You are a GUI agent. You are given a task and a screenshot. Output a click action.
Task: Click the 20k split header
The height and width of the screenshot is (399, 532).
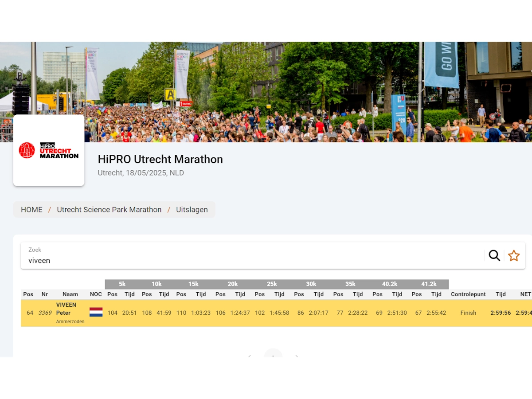click(233, 284)
